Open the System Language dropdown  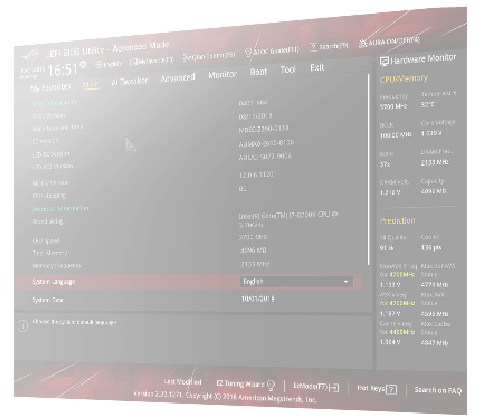point(296,281)
